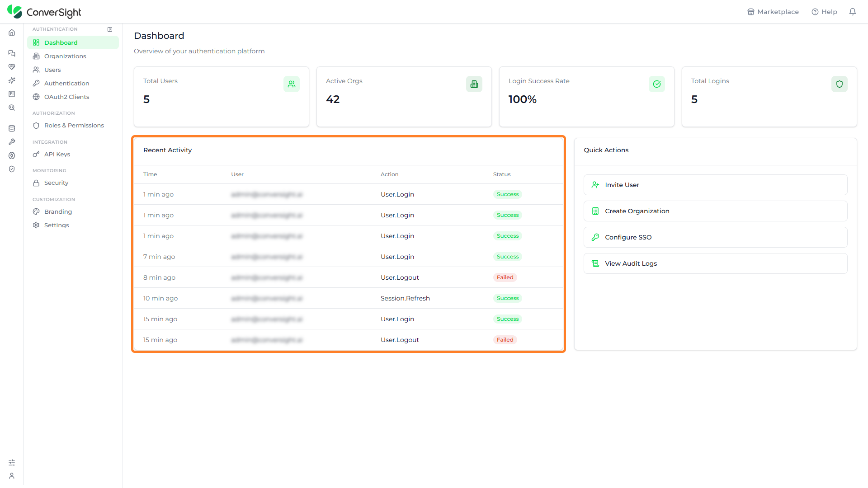
Task: Open the chat conversations icon in left rail
Action: 12,53
